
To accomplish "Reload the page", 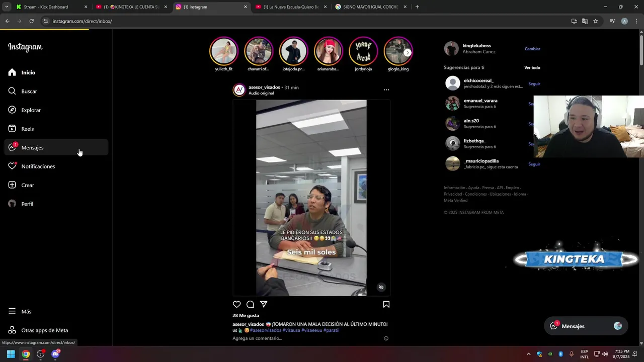I will coord(31,21).
